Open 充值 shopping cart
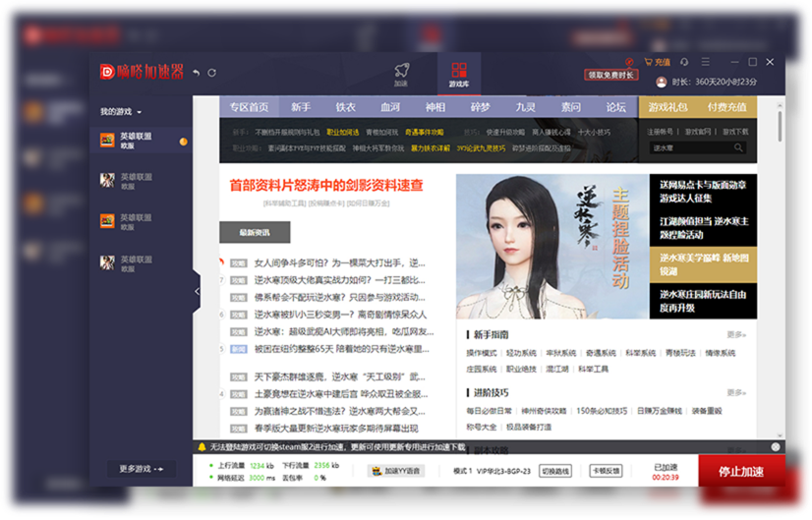 coord(657,62)
